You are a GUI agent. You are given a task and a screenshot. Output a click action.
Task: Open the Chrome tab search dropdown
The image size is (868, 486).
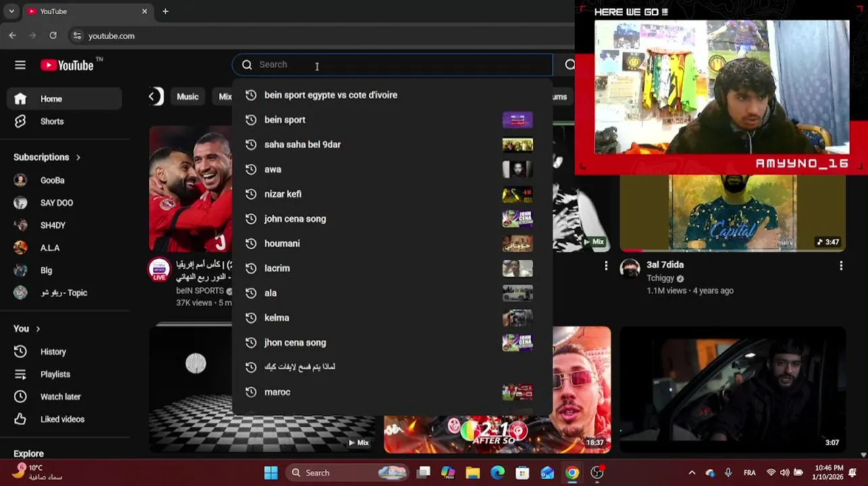(x=11, y=11)
